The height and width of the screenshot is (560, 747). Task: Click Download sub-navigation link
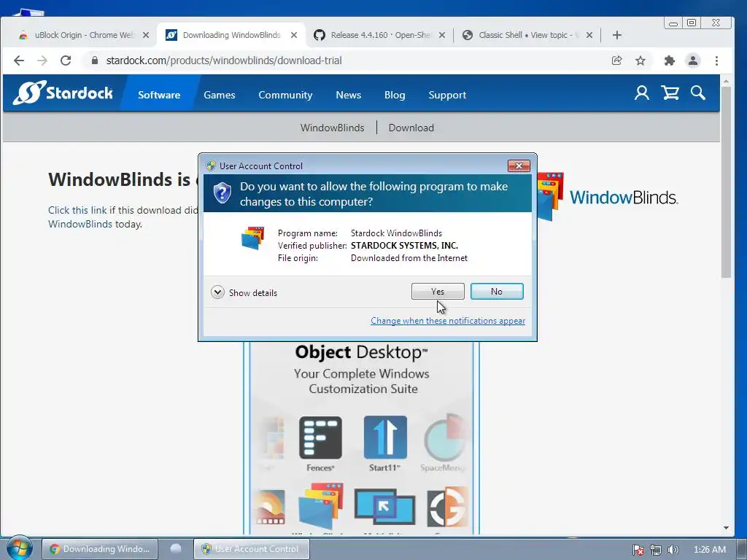[x=411, y=128]
